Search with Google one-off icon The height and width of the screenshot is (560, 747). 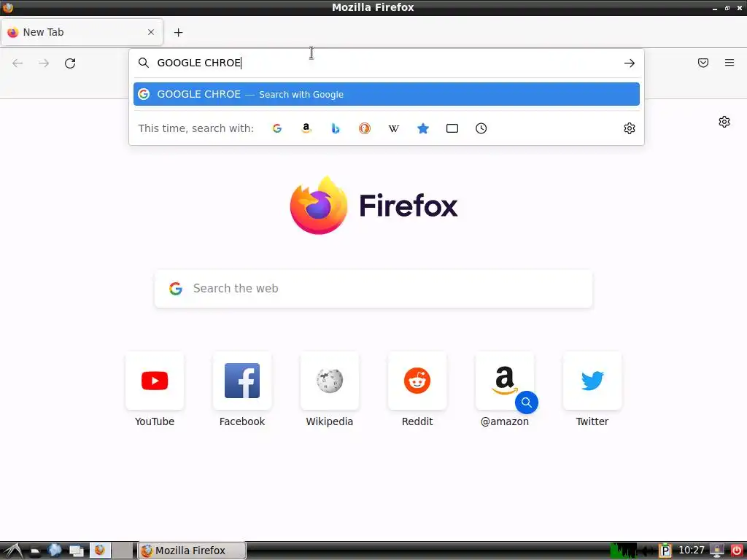(276, 128)
